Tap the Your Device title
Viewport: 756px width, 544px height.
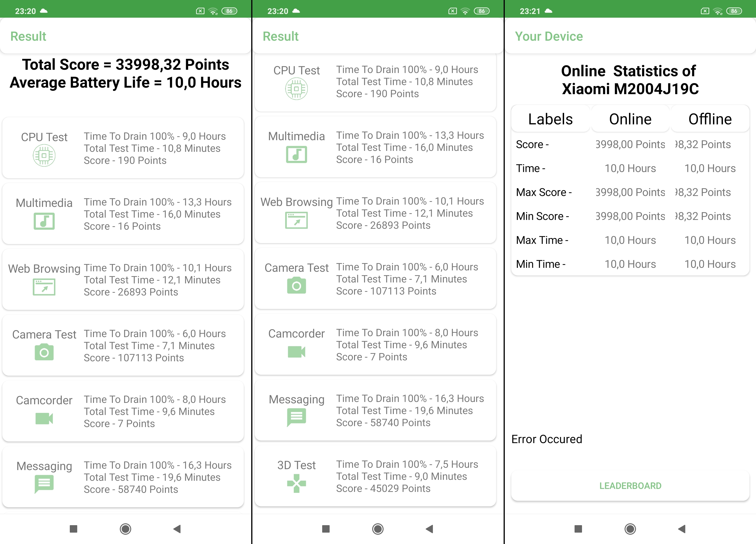[549, 36]
